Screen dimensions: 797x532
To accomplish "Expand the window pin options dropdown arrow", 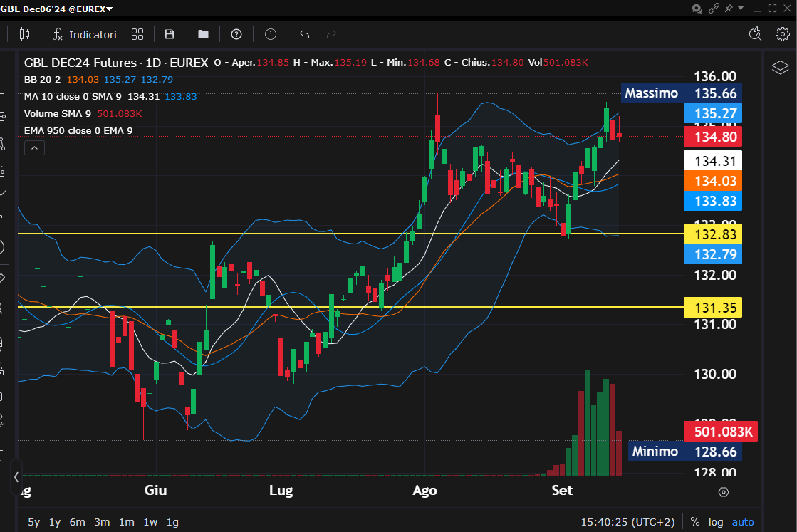I will [741, 9].
